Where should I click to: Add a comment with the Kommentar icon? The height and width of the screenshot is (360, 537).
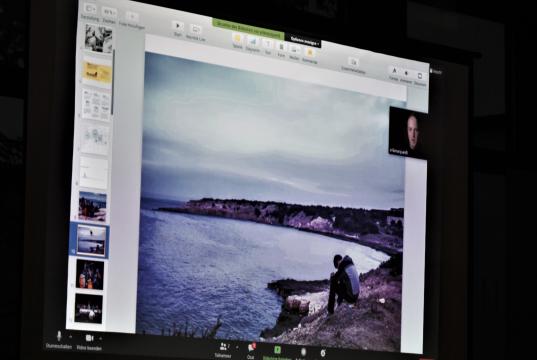310,55
